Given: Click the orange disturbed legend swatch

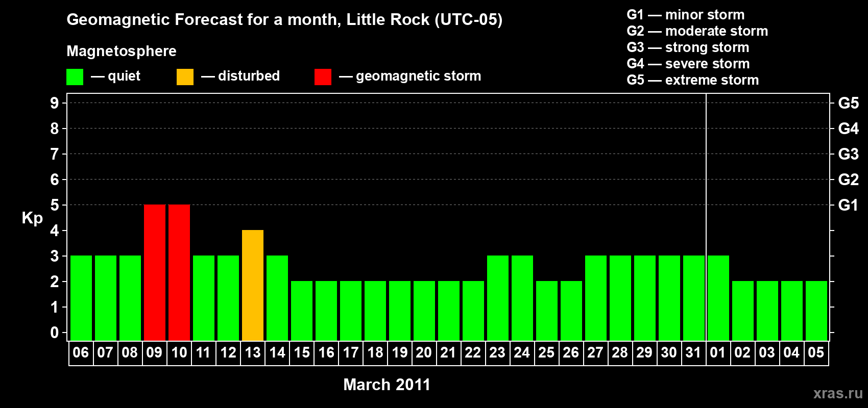Looking at the screenshot, I should pos(185,77).
